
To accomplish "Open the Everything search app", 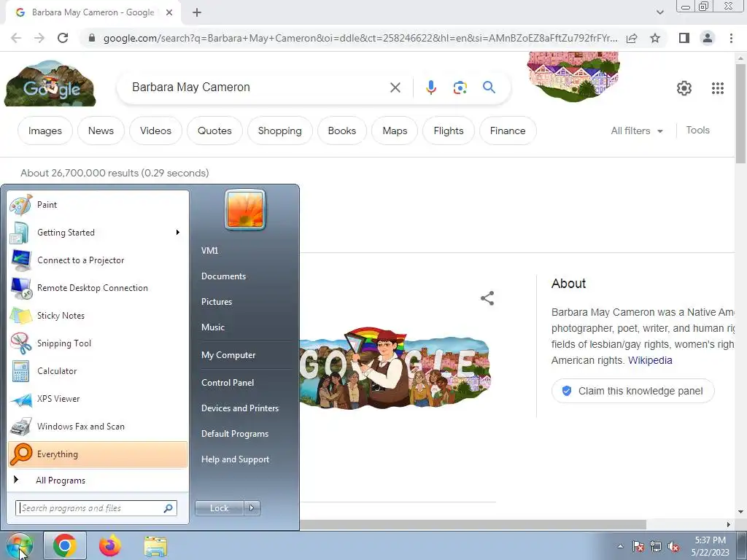I will [x=98, y=454].
